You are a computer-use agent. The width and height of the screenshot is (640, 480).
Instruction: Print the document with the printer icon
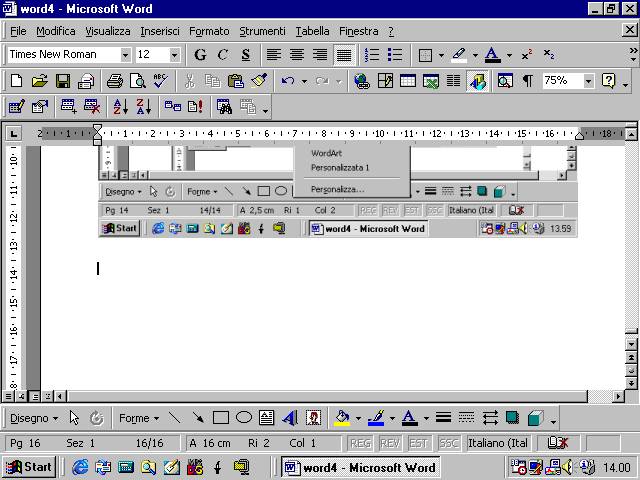pos(115,81)
